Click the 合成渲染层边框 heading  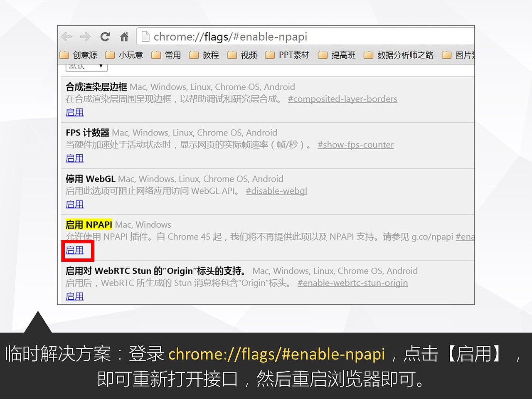tap(96, 87)
